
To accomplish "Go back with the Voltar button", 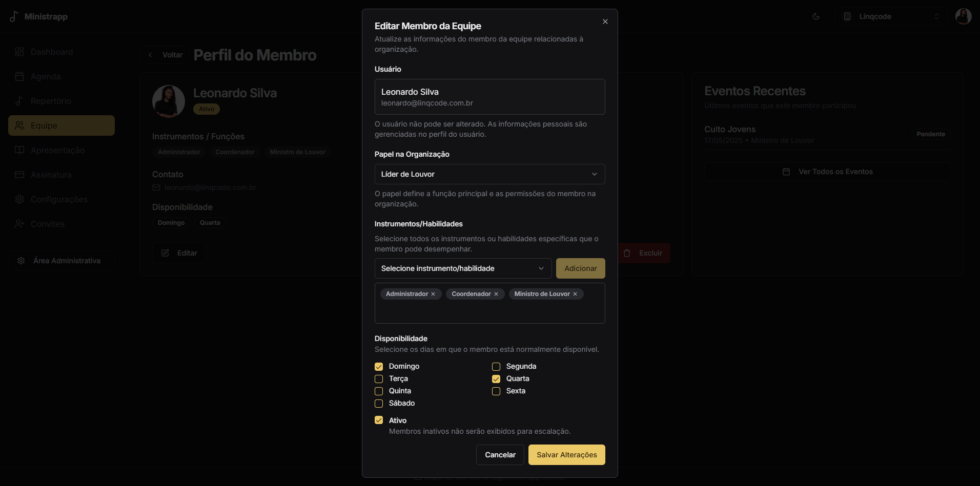I will click(x=164, y=54).
